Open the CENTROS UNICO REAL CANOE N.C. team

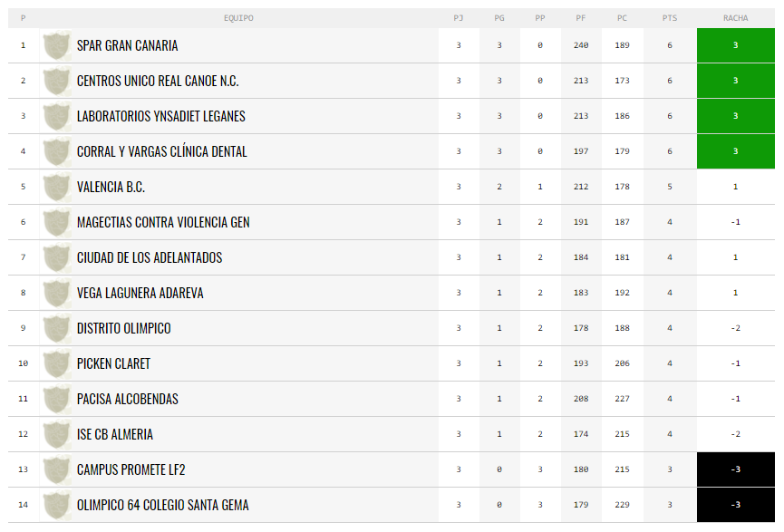click(x=158, y=81)
